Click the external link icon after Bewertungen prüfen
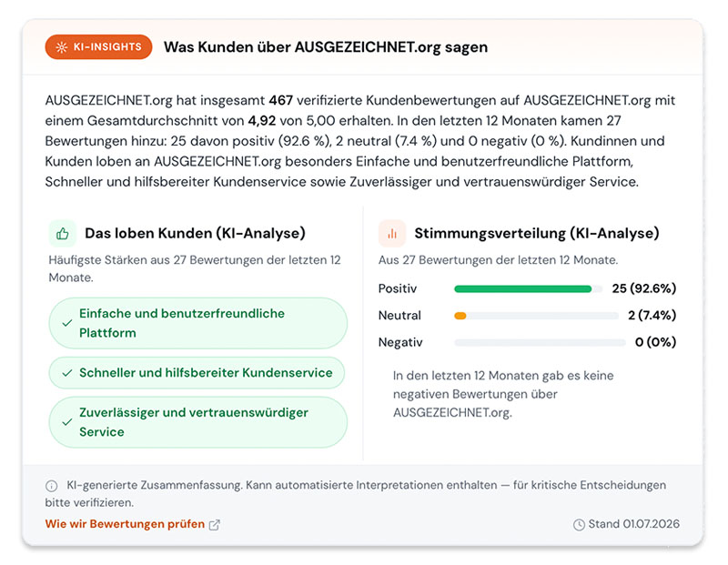Viewport: 728px width, 565px height. [x=214, y=525]
